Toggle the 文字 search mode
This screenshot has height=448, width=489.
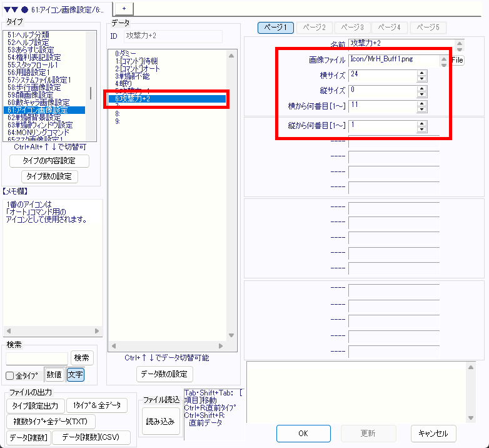[x=75, y=375]
